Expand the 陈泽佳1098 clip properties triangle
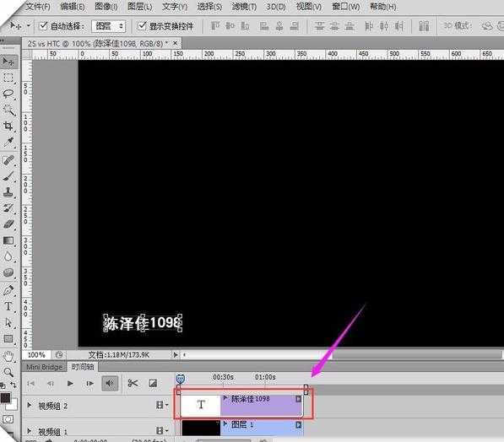This screenshot has height=442, width=504. point(225,399)
